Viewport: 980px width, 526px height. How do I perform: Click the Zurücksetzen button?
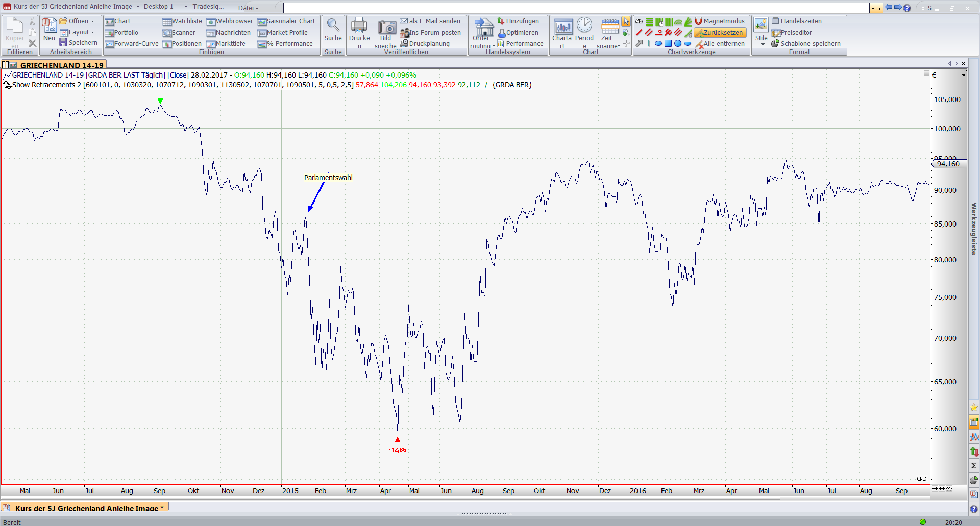[720, 33]
